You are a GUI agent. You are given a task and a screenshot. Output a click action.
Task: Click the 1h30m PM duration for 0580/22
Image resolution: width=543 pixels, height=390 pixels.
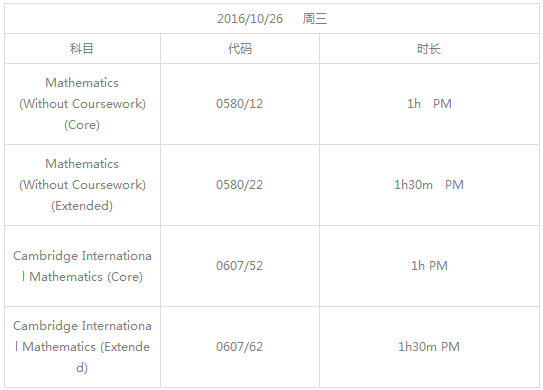click(x=429, y=185)
